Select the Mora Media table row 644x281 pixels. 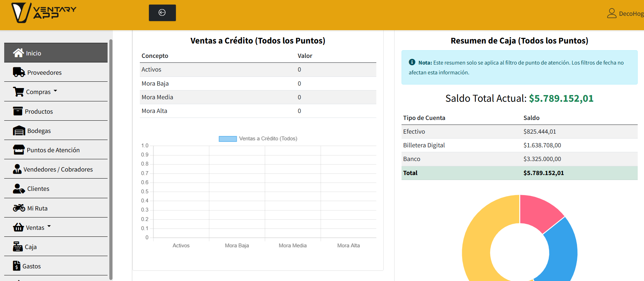coord(258,97)
